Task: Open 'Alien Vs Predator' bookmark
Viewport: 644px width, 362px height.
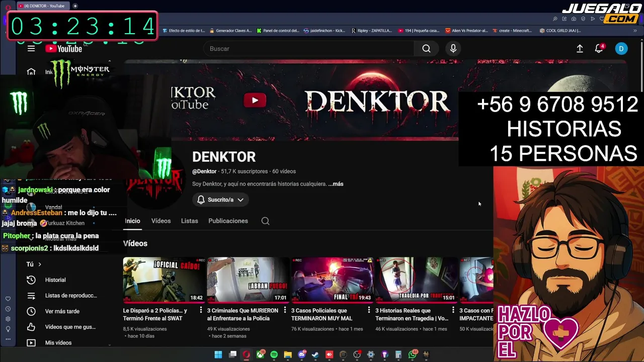Action: (x=466, y=30)
